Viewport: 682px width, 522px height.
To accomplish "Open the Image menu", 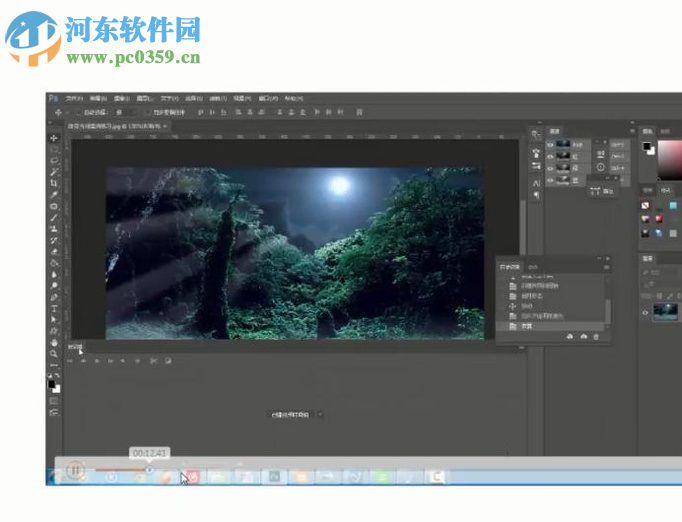I will (122, 99).
